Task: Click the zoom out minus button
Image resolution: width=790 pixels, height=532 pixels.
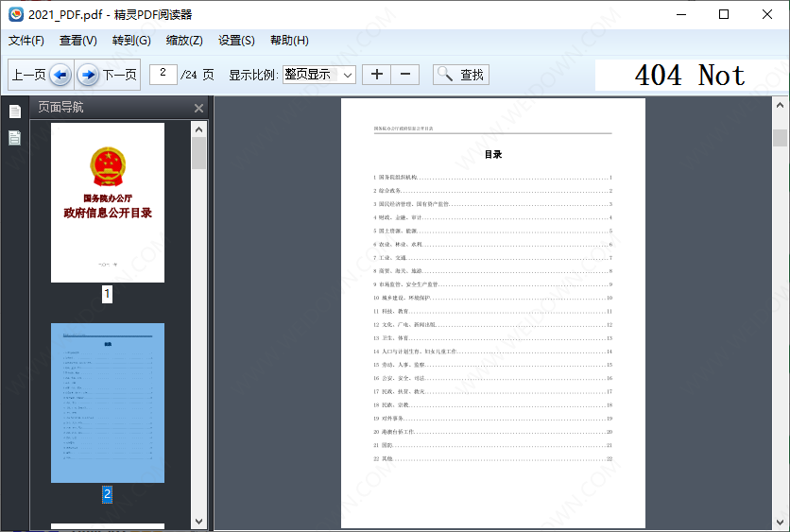Action: pos(405,75)
